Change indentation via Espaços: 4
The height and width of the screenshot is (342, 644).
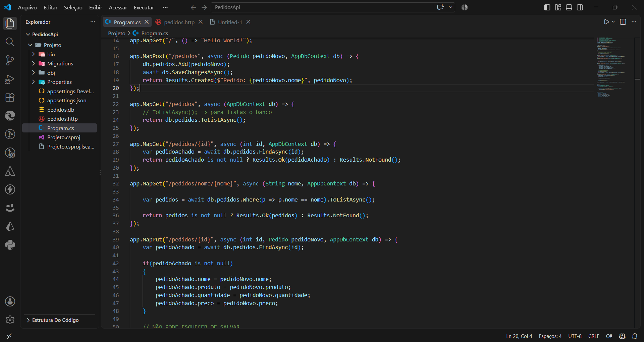[x=550, y=336]
